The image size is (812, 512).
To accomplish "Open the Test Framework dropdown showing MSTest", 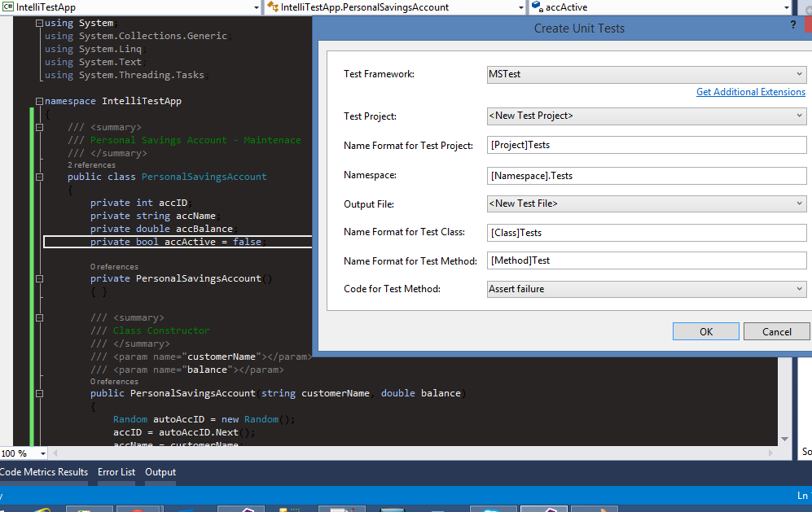I will click(647, 74).
